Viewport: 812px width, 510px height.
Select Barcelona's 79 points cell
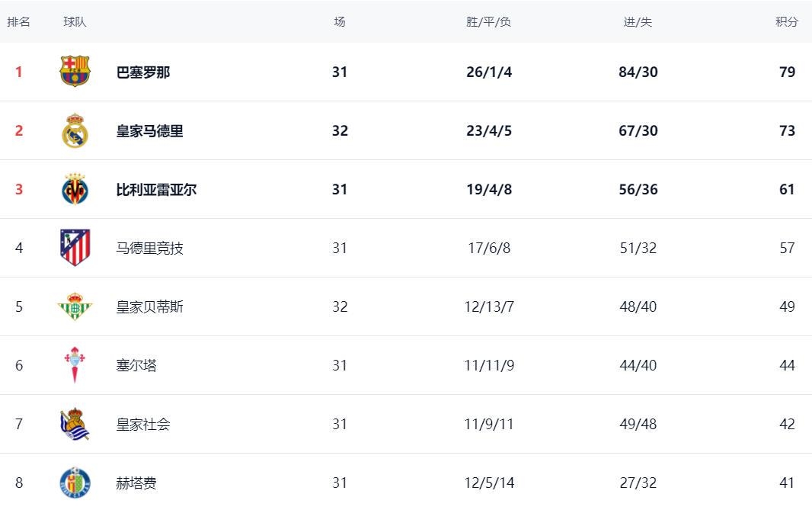[787, 72]
